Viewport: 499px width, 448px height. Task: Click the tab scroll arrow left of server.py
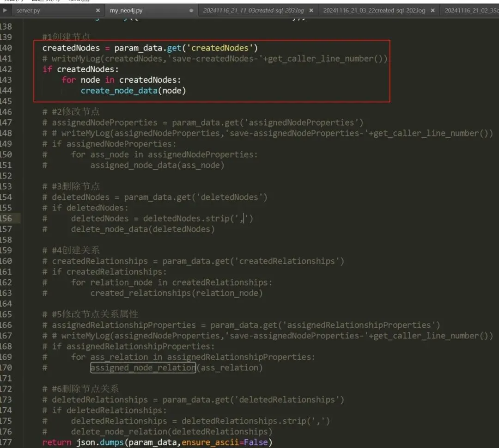[5, 10]
